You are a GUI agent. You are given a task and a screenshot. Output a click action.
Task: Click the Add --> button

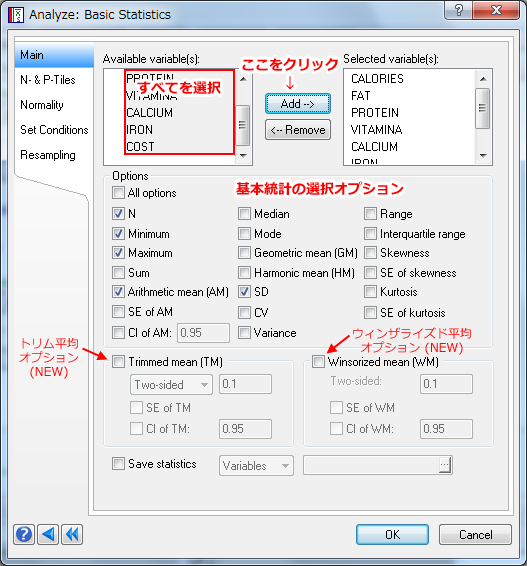coord(298,104)
